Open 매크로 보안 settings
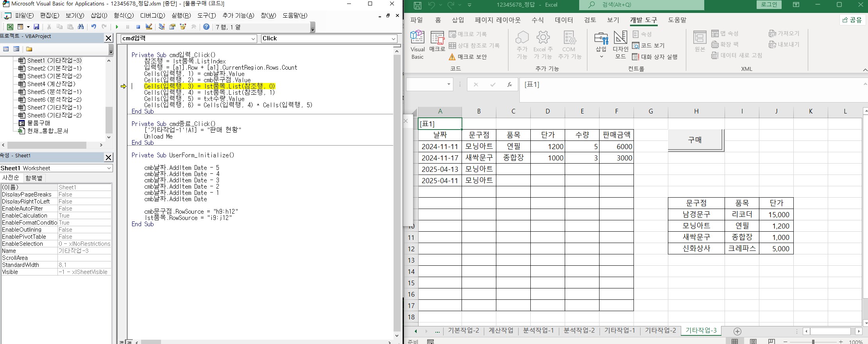This screenshot has width=868, height=344. pyautogui.click(x=468, y=57)
